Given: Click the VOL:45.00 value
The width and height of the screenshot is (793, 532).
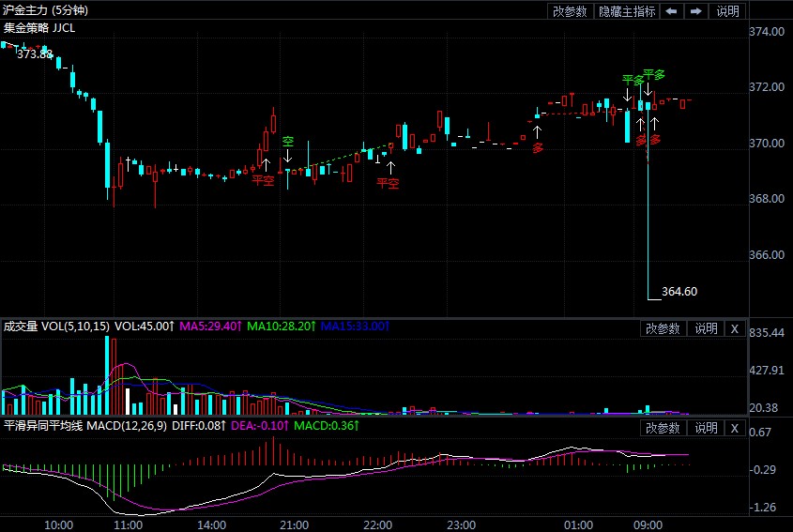Looking at the screenshot, I should tap(145, 327).
